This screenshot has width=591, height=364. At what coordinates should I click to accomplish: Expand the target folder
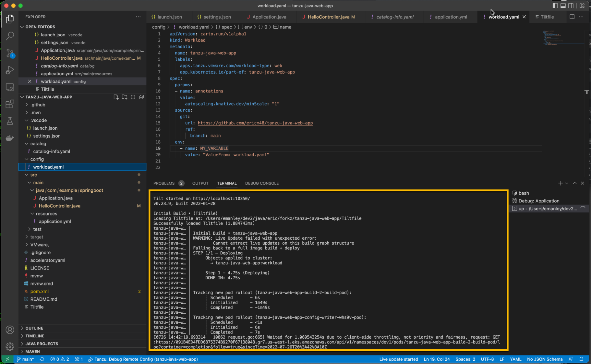tap(37, 237)
